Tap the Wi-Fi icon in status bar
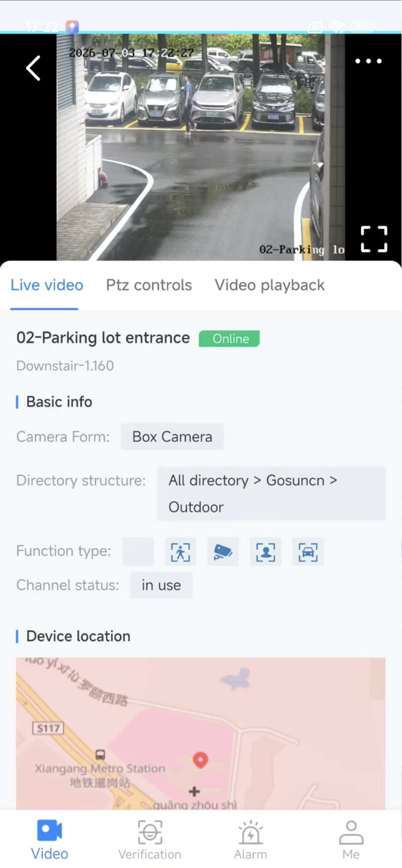 click(x=337, y=26)
